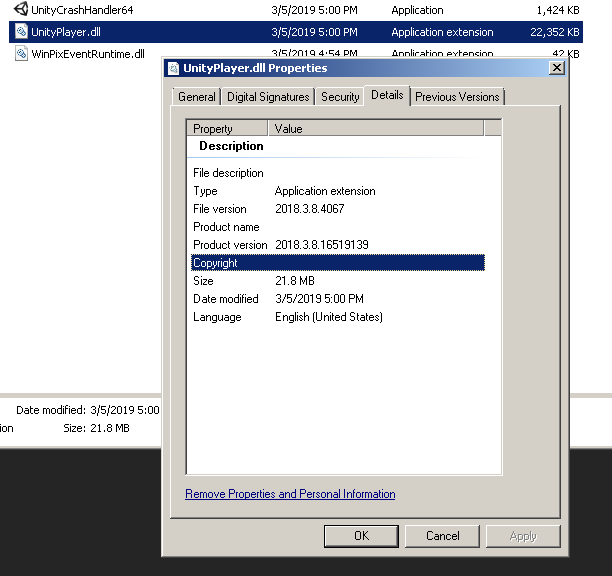
Task: Click the Size value 21.8 MB in dialog
Action: 295,281
